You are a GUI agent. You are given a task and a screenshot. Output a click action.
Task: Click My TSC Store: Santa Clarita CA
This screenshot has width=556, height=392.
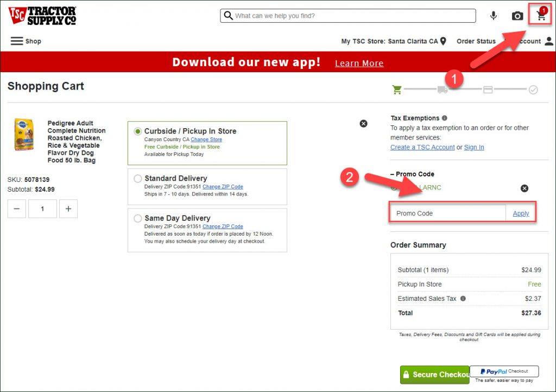click(x=389, y=41)
